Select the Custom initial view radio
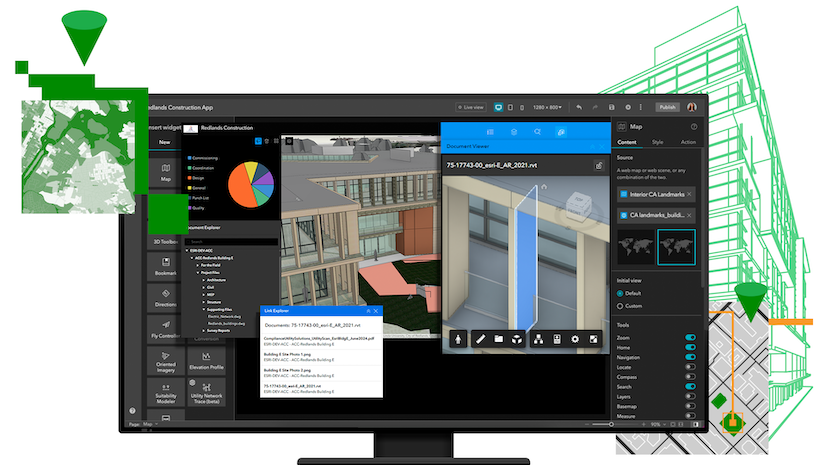This screenshot has width=826, height=465. [620, 306]
